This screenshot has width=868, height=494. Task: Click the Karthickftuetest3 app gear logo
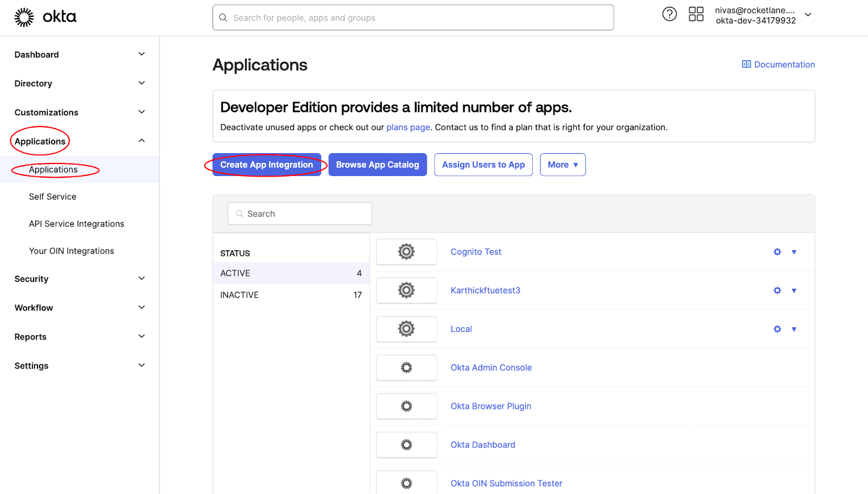point(406,290)
